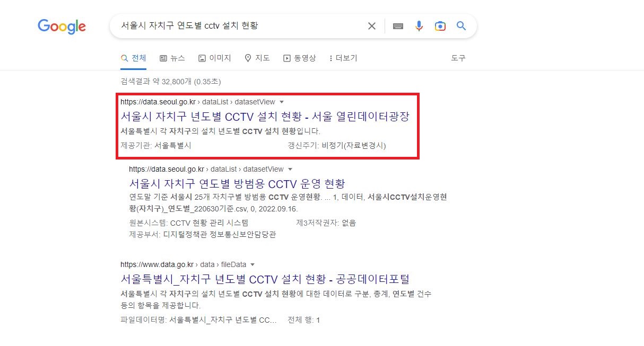Image resolution: width=644 pixels, height=346 pixels.
Task: Expand dropdown arrow beside www.data.go.kr URL
Action: pyautogui.click(x=253, y=264)
